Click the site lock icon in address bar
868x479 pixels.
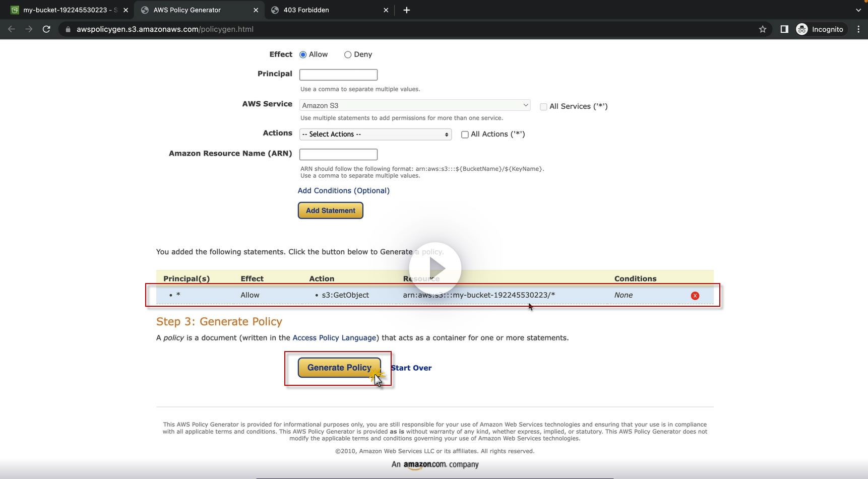68,29
